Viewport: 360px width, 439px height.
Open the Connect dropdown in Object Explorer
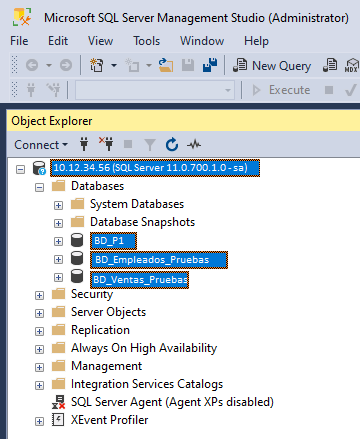point(41,145)
